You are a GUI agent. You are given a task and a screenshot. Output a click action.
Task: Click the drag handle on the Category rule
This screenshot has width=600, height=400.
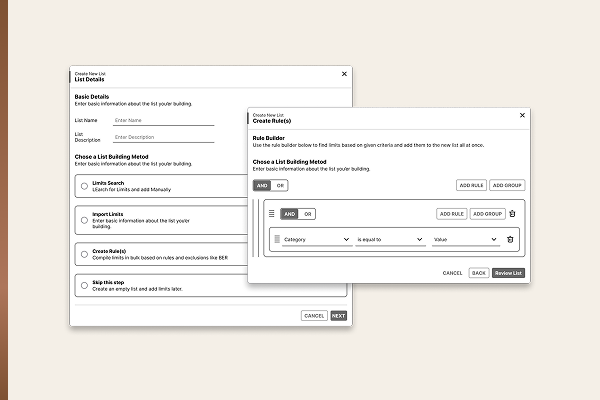pos(276,239)
